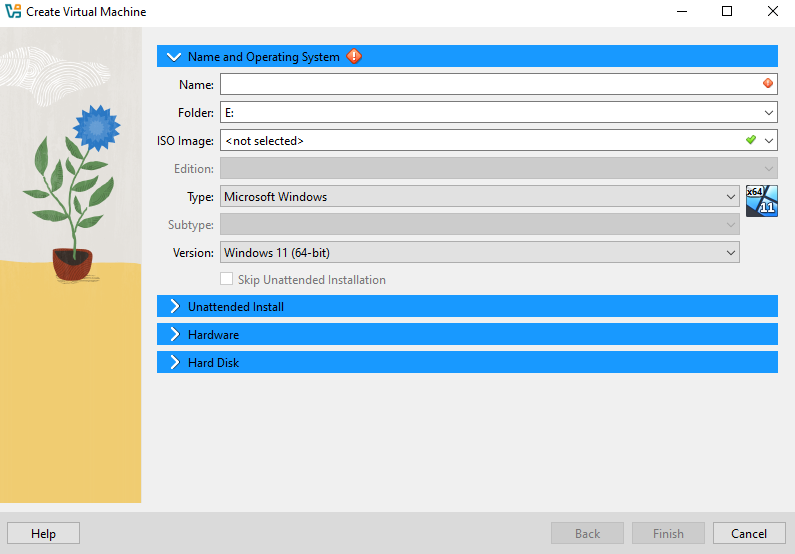
Task: Click the Finish button
Action: [x=668, y=533]
